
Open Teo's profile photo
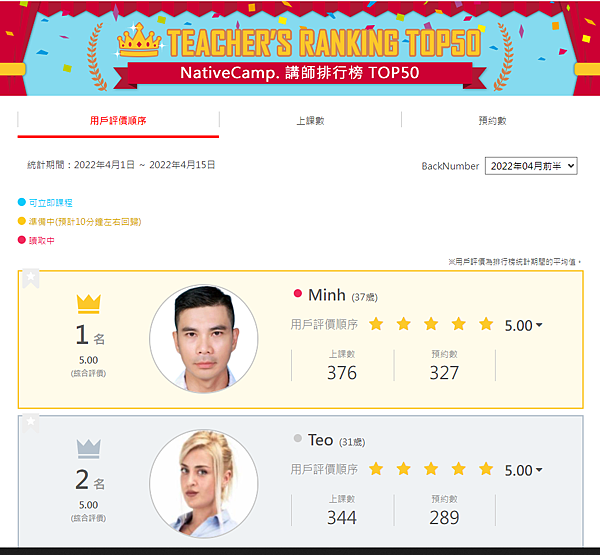click(x=204, y=483)
